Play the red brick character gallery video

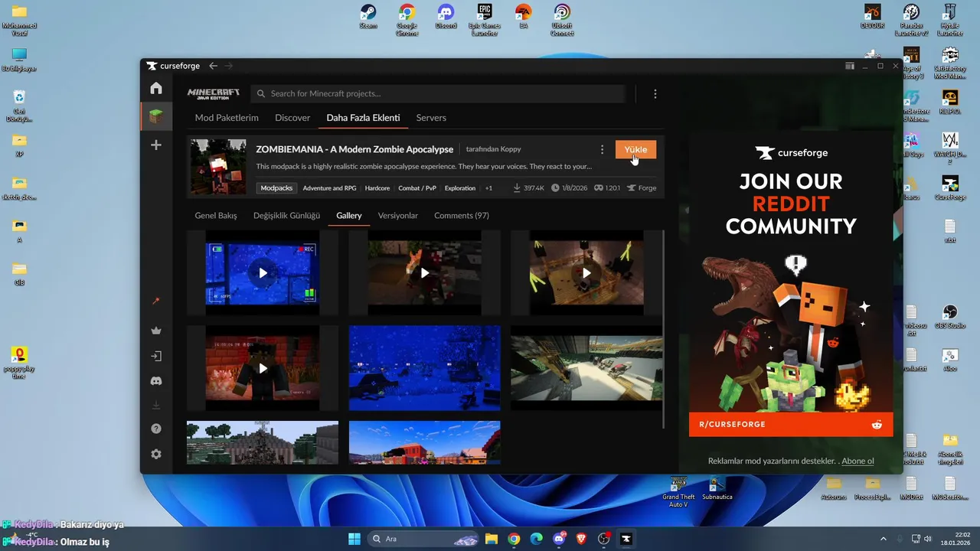pos(263,368)
